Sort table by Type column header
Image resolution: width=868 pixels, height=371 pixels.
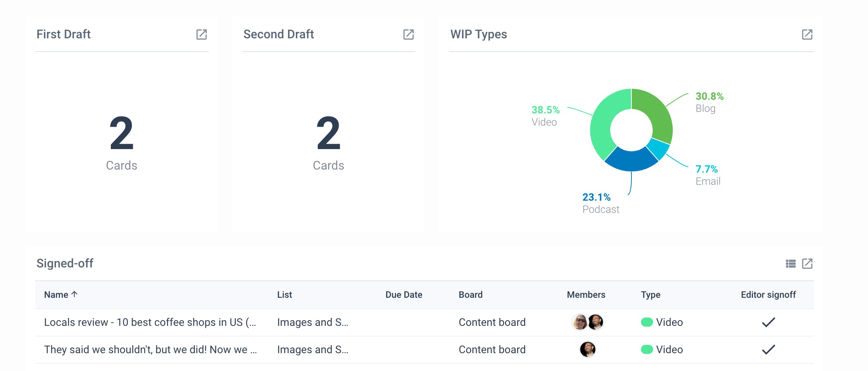650,295
